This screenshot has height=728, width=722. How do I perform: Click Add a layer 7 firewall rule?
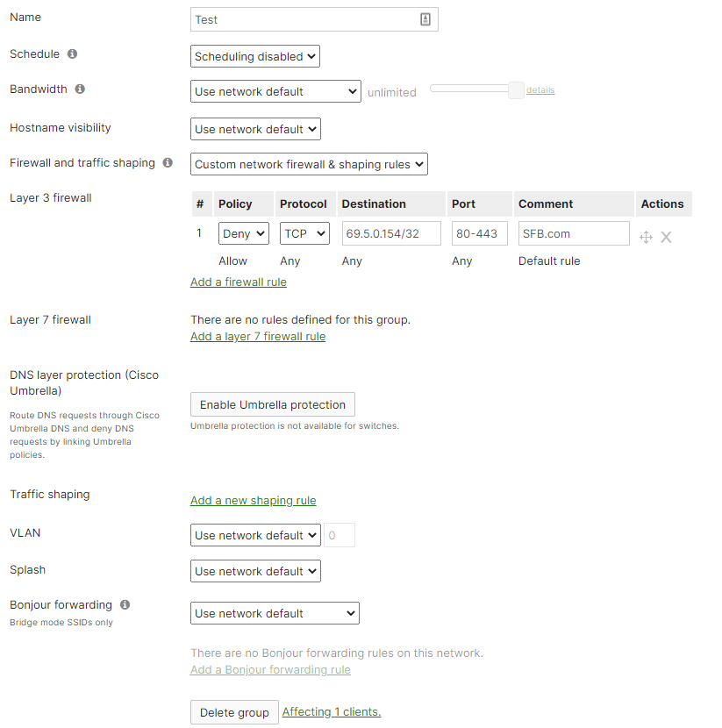click(258, 336)
